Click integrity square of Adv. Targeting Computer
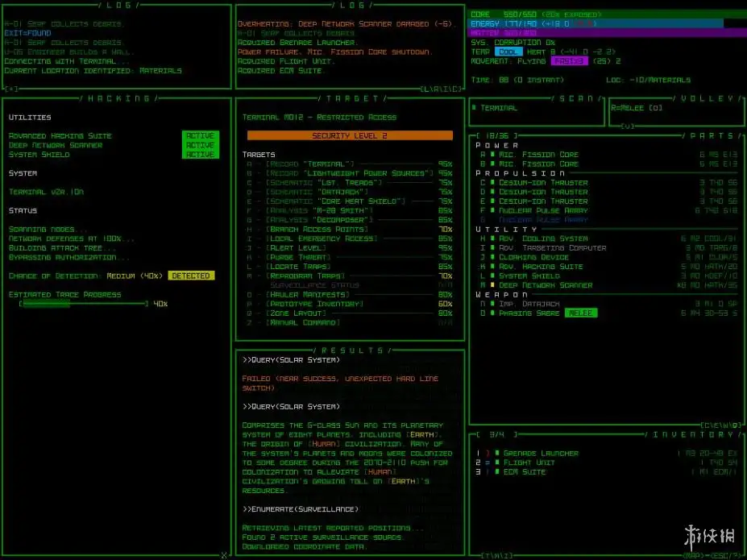Screen dimensions: 747x560 492,248
